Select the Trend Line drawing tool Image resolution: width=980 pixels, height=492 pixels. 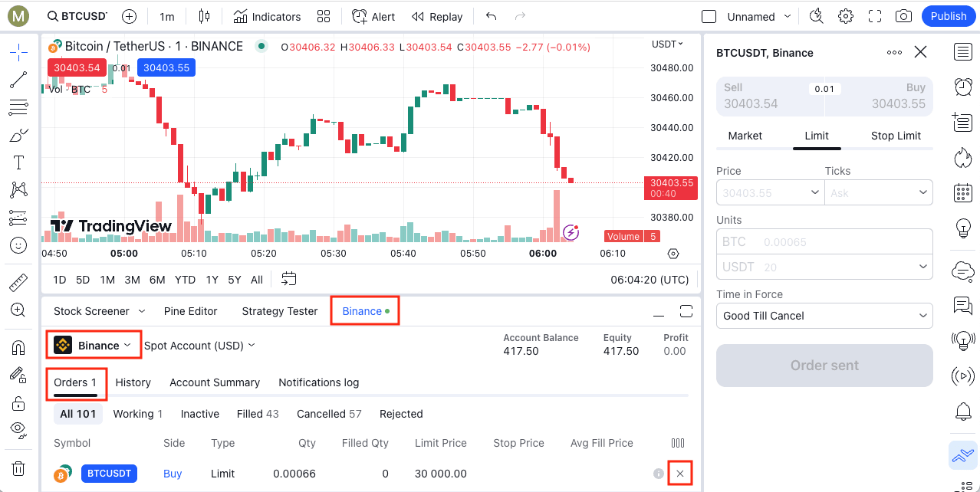(x=18, y=79)
